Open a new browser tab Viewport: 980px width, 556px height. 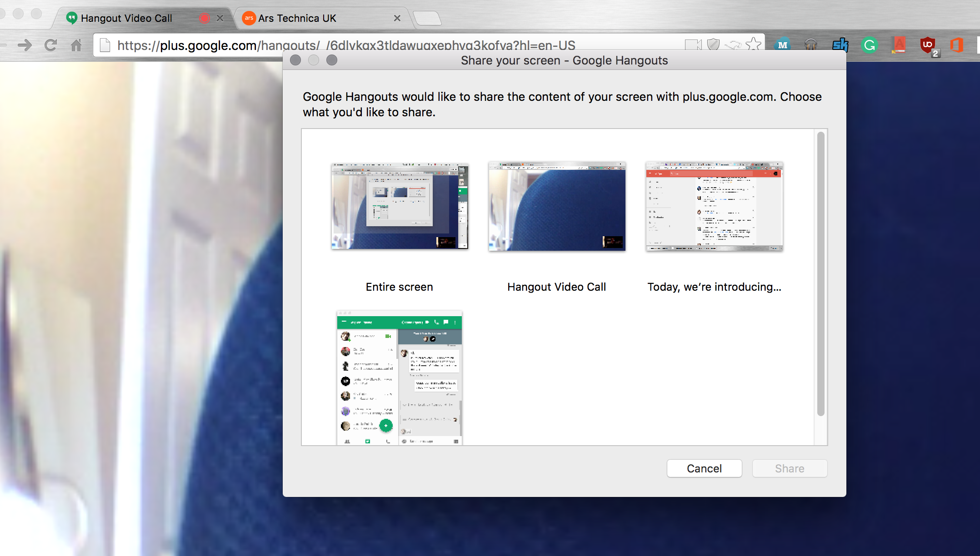tap(427, 18)
